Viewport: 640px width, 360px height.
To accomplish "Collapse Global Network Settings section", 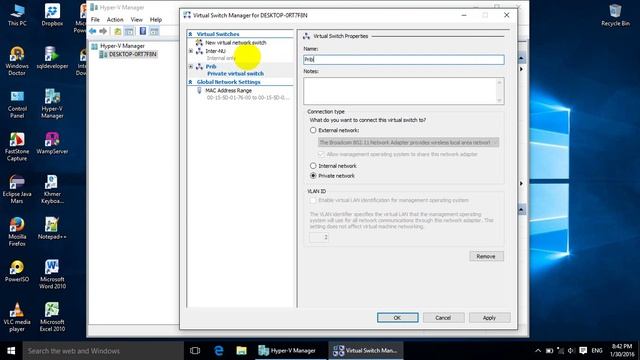I will (x=190, y=82).
